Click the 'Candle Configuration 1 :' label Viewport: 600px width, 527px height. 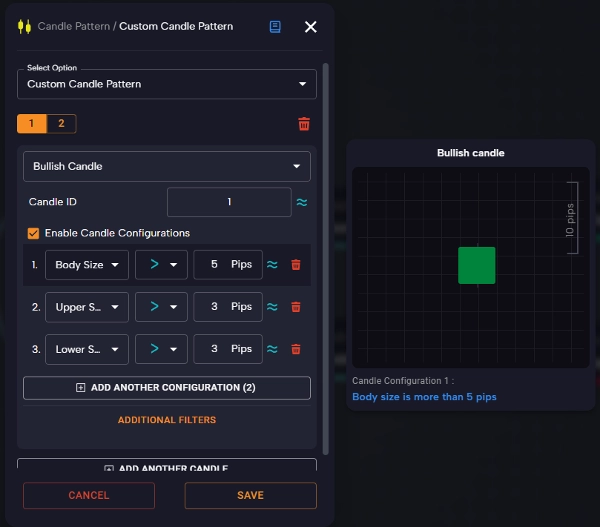(403, 381)
